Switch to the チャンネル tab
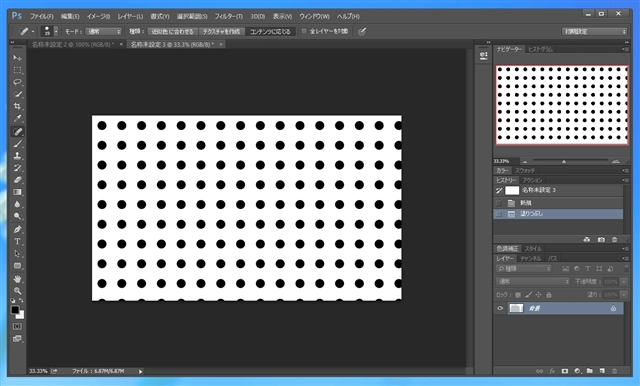Screen dimensions: 640x386 [530, 258]
